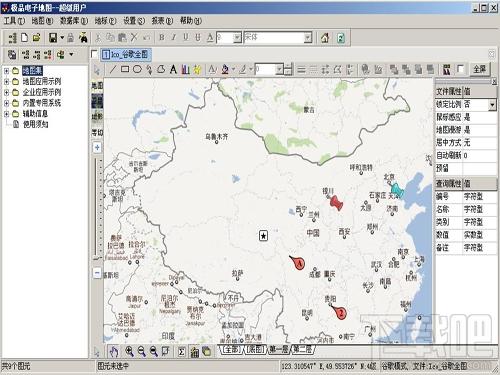Open the 数据库 menu
The width and height of the screenshot is (500, 375).
tap(74, 21)
